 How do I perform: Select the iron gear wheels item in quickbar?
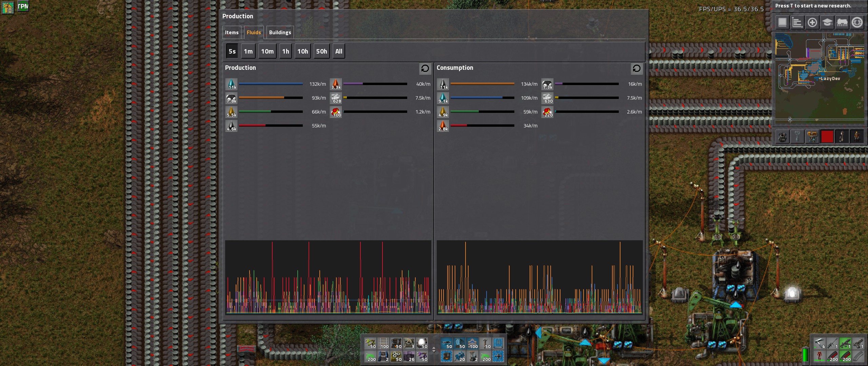click(x=396, y=356)
